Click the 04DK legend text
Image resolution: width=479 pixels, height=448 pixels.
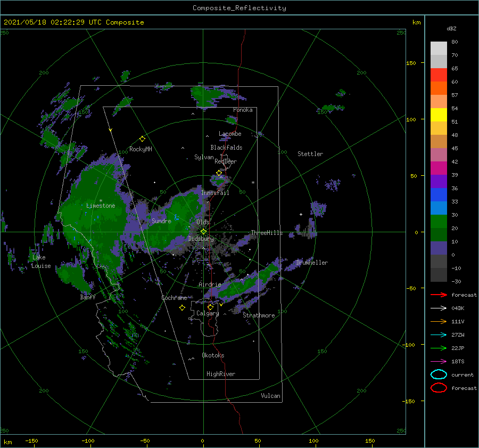pos(458,308)
